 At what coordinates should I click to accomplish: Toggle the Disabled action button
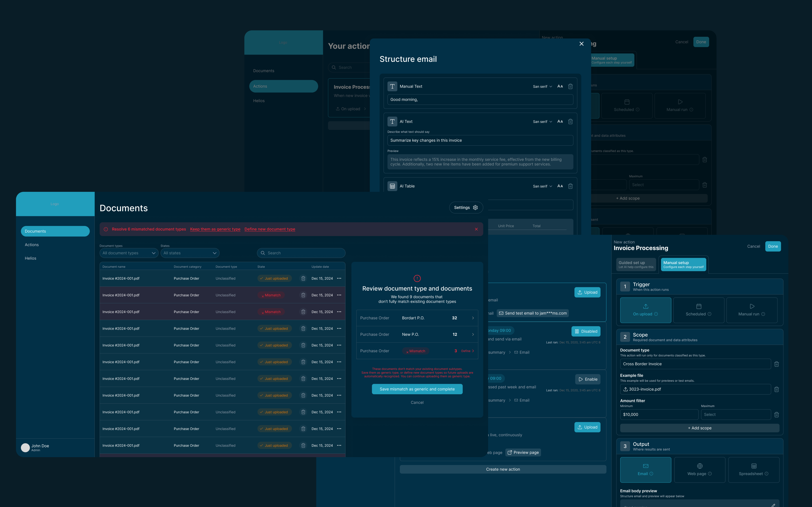point(586,331)
